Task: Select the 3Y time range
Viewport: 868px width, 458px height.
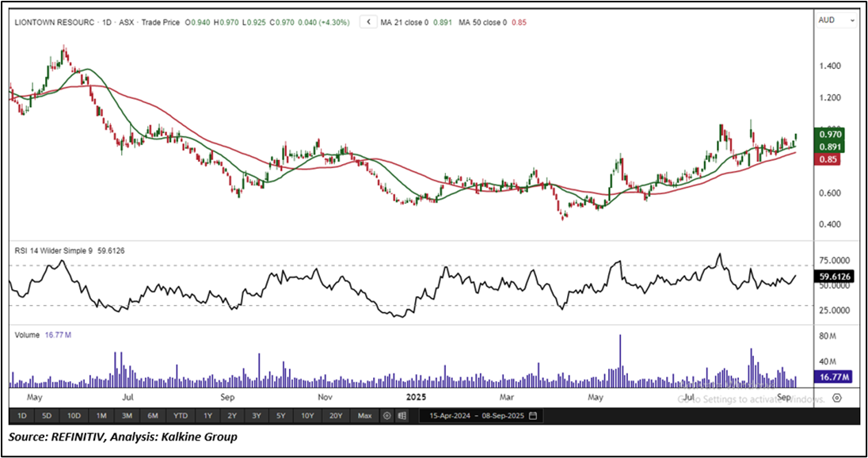Action: [x=257, y=415]
